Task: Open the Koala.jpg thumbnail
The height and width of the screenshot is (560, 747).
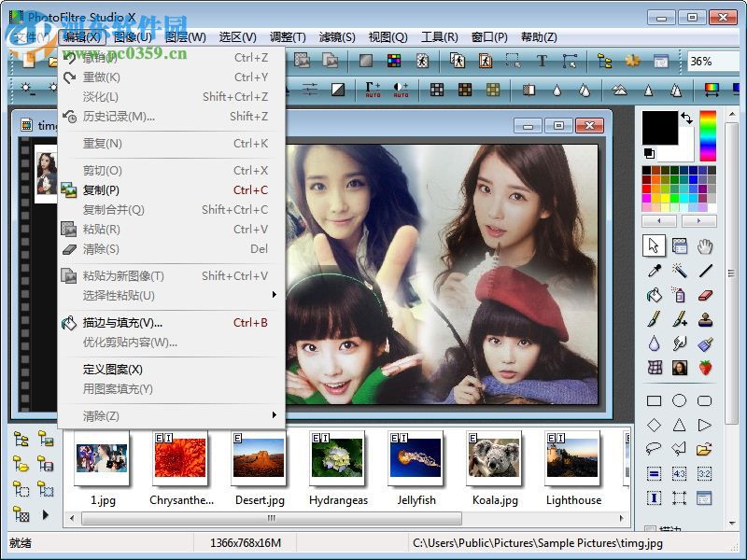Action: click(494, 457)
